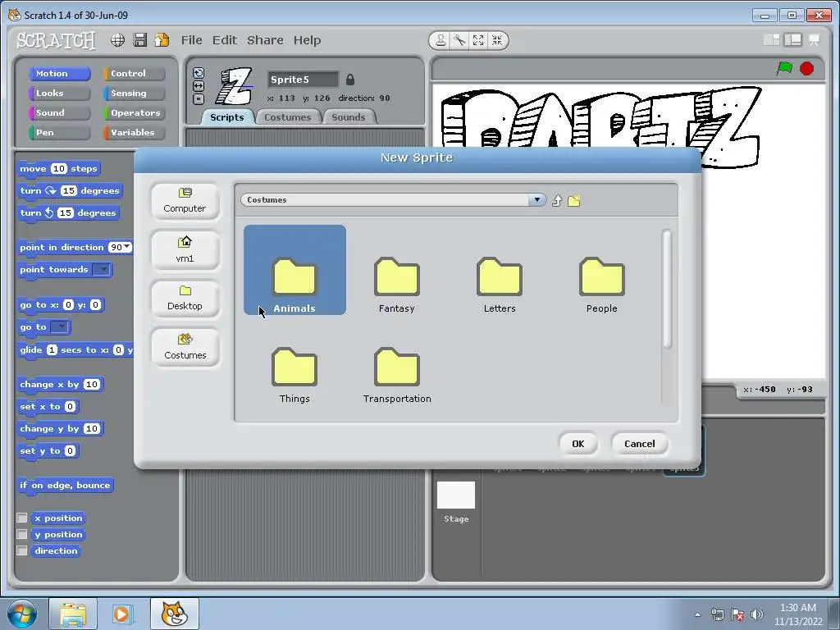The image size is (840, 630).
Task: Click the globe language icon
Action: [118, 40]
